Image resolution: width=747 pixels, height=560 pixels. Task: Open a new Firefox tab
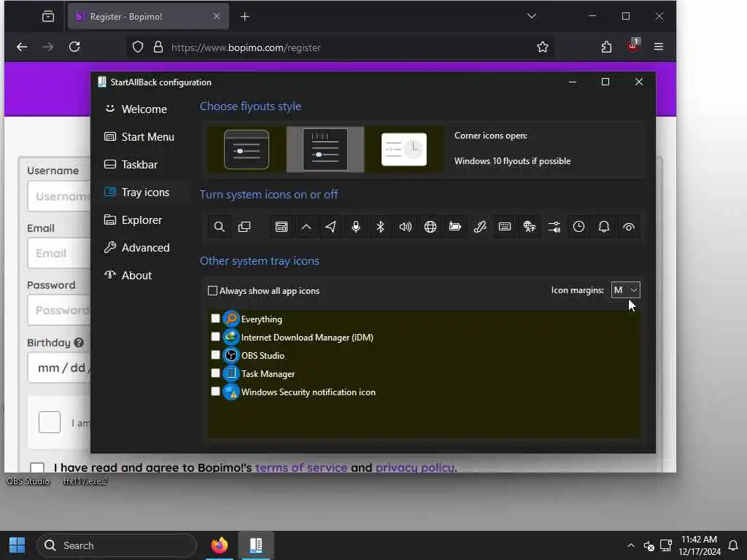point(245,17)
